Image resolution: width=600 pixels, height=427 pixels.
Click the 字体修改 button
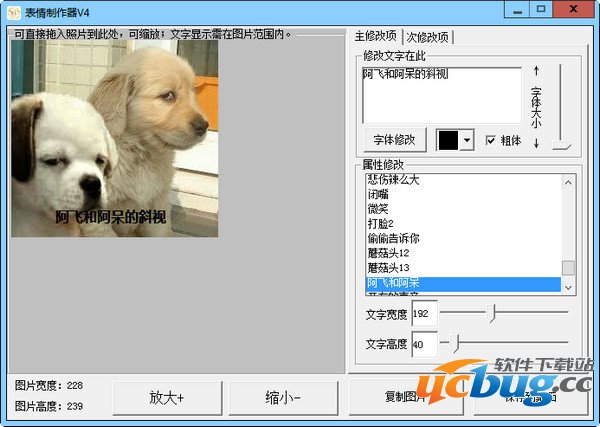394,140
